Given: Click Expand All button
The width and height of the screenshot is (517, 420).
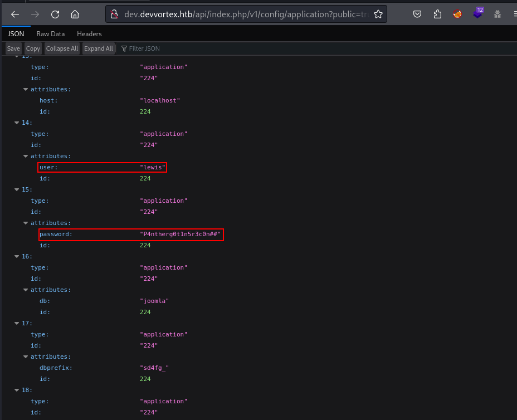Looking at the screenshot, I should tap(98, 48).
